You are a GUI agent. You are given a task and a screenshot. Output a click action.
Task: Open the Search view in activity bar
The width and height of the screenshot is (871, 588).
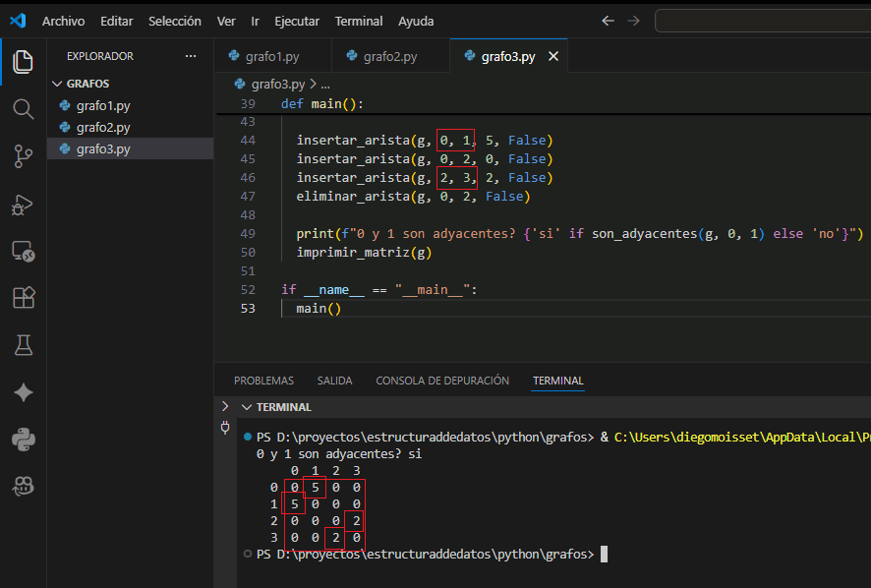(x=23, y=108)
